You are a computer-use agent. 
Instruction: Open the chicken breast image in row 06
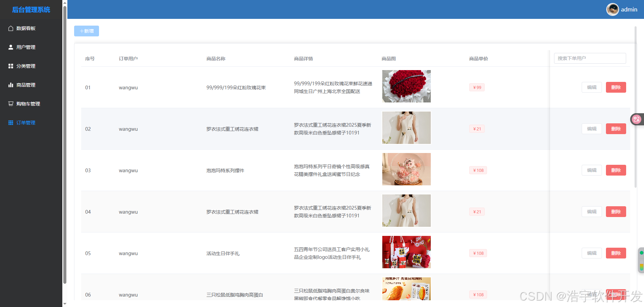[407, 289]
